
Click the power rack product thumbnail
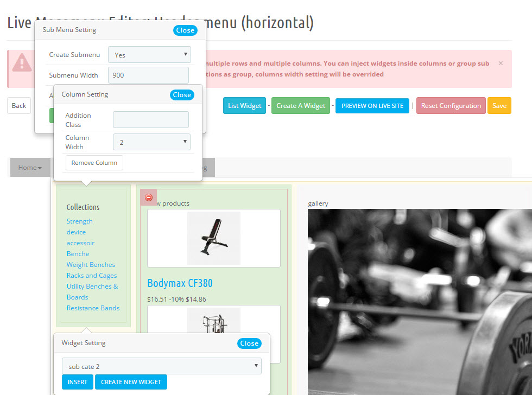point(214,321)
